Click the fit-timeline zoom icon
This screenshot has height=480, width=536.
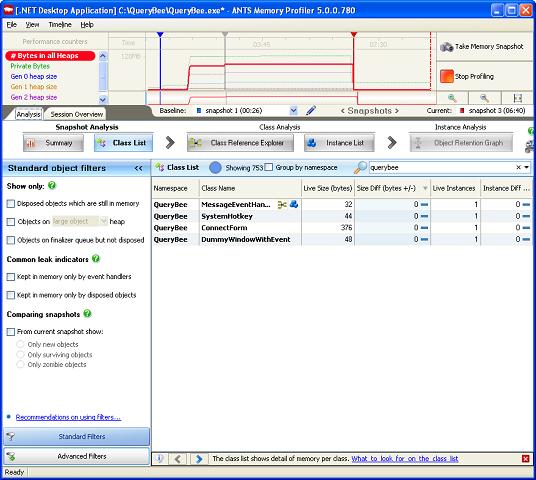(x=517, y=98)
